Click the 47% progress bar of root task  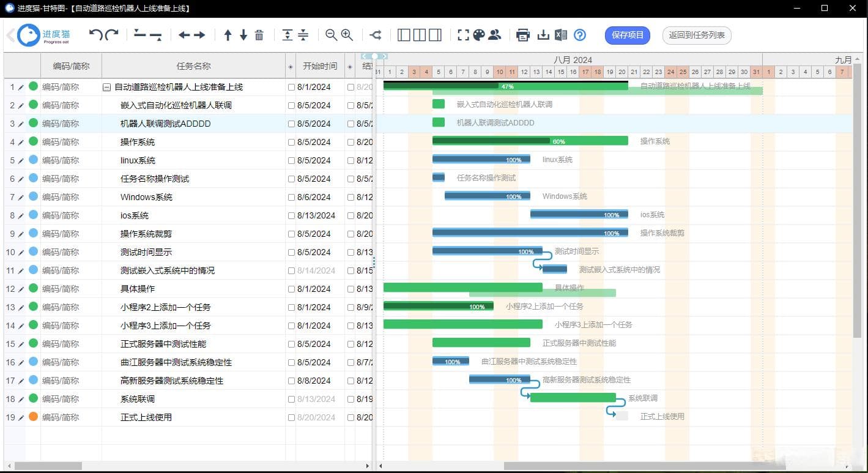[x=506, y=86]
